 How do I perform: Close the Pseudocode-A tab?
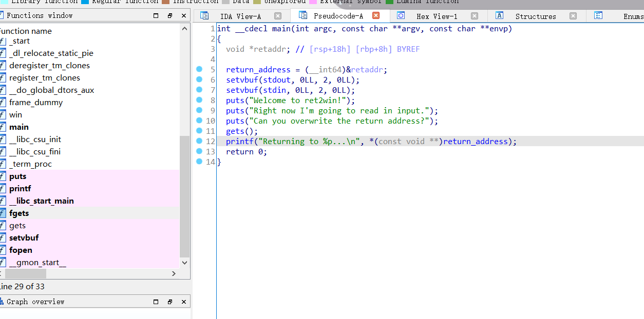point(376,15)
